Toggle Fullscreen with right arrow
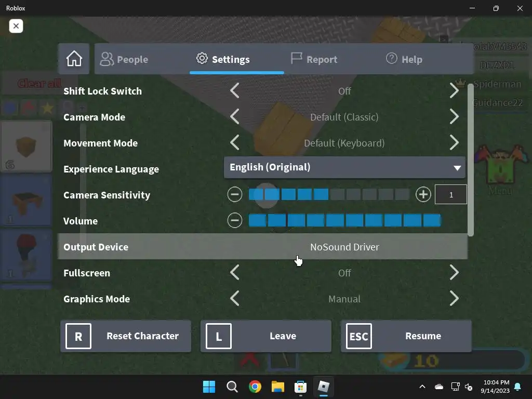Image resolution: width=532 pixels, height=399 pixels. coord(454,272)
